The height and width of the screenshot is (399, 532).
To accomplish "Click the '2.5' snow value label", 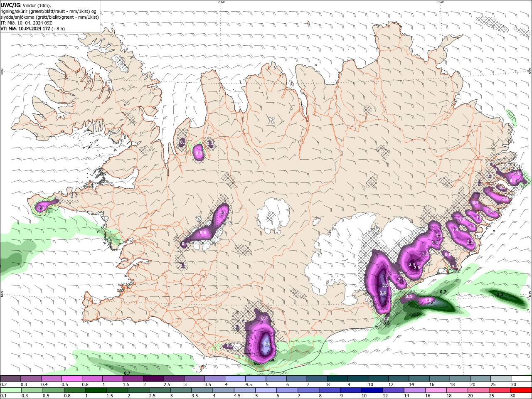I will [x=417, y=268].
